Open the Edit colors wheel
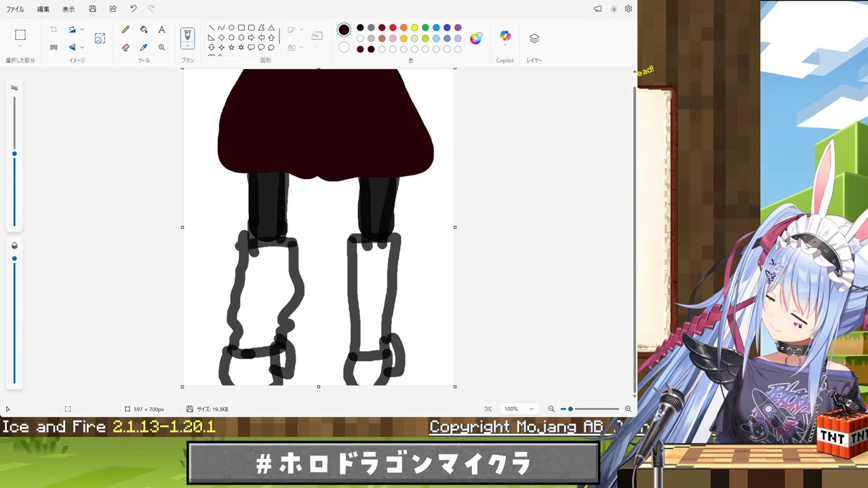Viewport: 868px width, 488px height. tap(475, 38)
